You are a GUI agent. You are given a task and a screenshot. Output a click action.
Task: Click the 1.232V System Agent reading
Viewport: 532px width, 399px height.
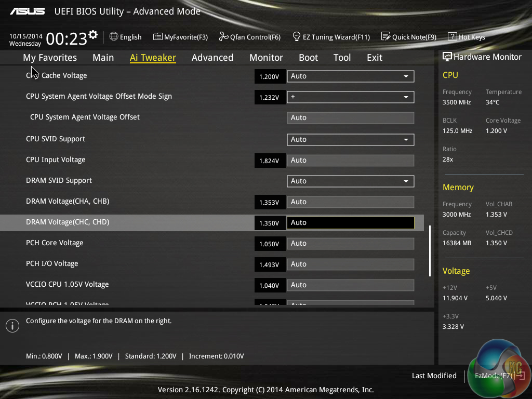pyautogui.click(x=270, y=97)
